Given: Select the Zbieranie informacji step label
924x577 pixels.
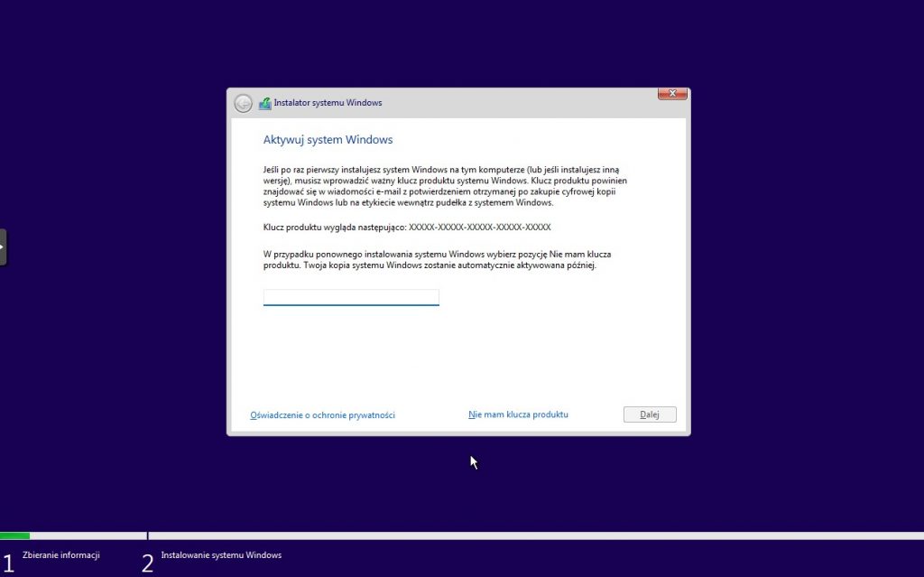Looking at the screenshot, I should pos(60,554).
